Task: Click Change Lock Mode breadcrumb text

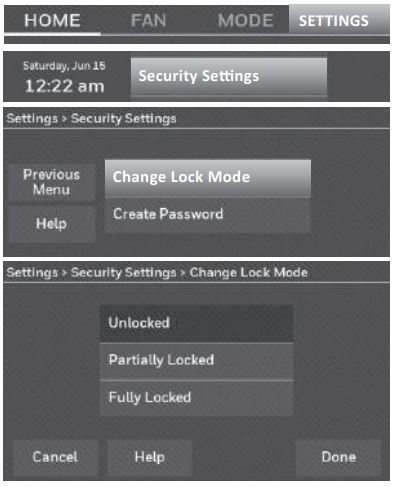Action: 249,273
